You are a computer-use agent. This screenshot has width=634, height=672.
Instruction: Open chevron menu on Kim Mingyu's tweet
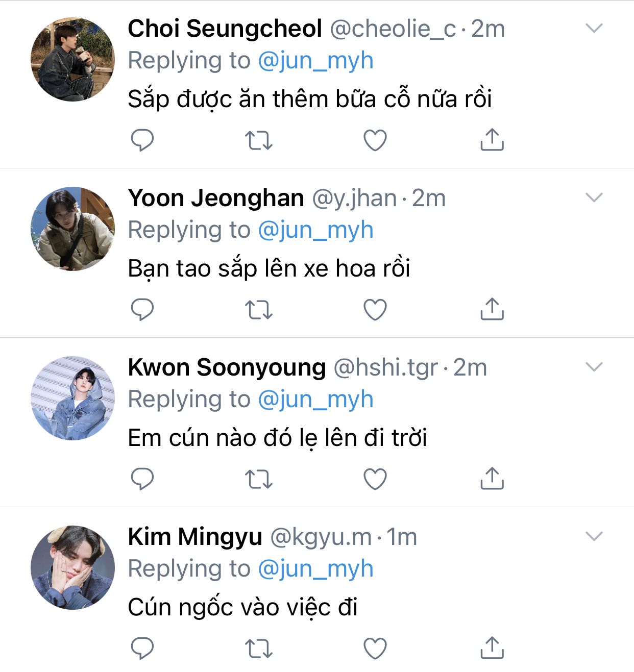pyautogui.click(x=594, y=536)
